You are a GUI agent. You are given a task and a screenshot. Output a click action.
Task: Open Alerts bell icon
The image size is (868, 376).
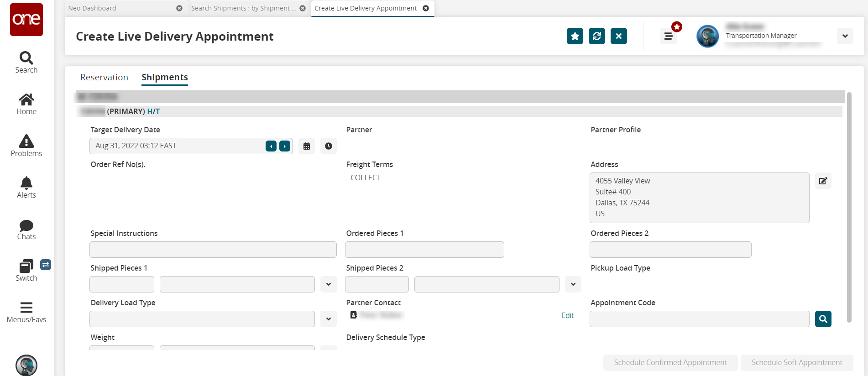click(x=26, y=183)
